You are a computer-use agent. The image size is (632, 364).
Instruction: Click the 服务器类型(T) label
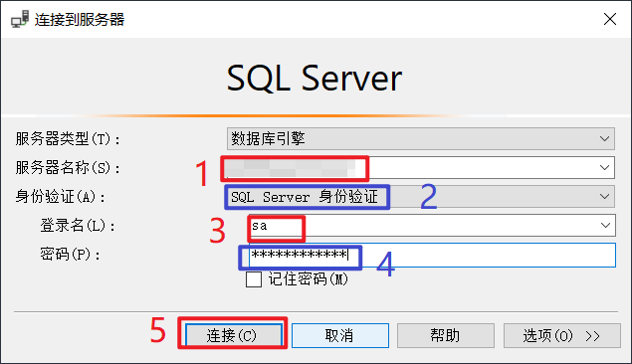point(68,139)
